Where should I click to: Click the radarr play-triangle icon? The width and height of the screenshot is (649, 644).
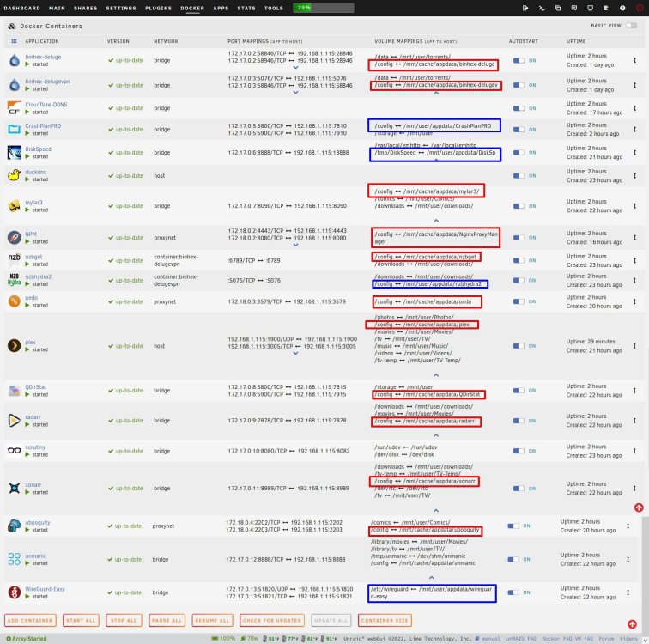coord(15,421)
